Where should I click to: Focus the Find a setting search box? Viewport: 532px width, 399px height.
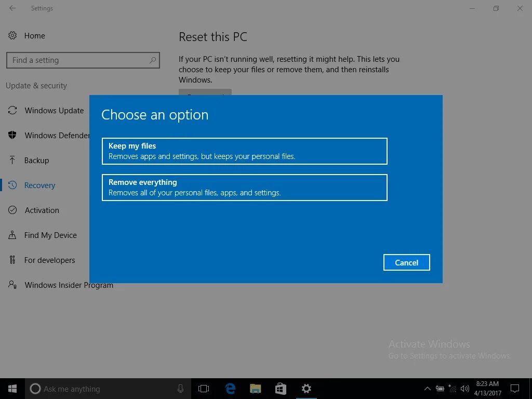pos(83,60)
